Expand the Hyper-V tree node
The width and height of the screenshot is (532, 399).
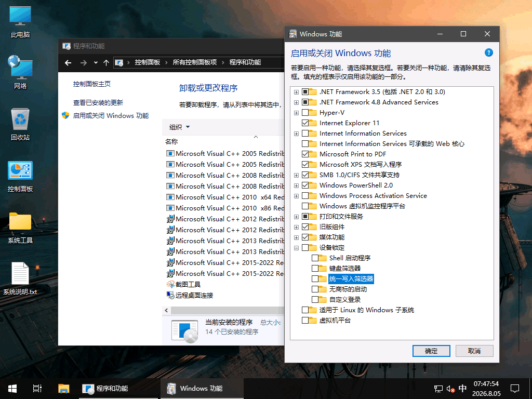296,113
